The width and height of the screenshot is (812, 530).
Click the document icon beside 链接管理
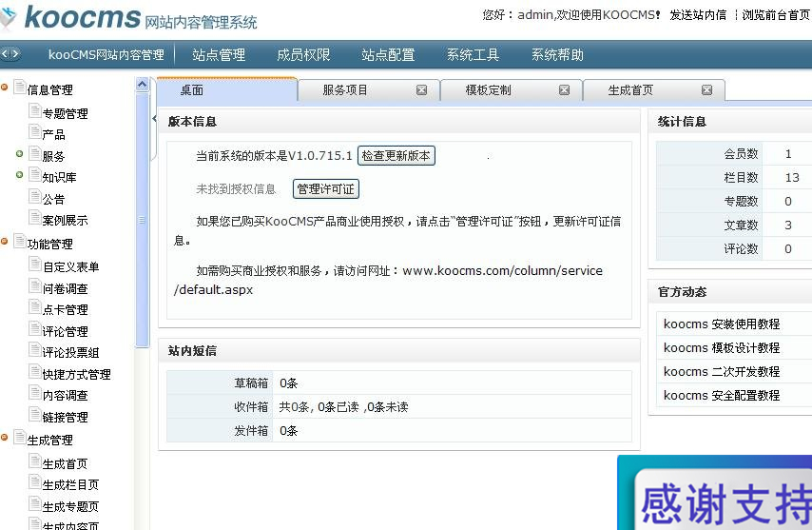point(34,415)
